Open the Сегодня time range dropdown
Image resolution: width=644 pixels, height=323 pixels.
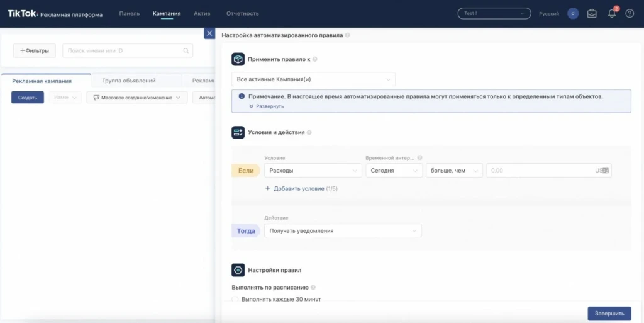(394, 171)
